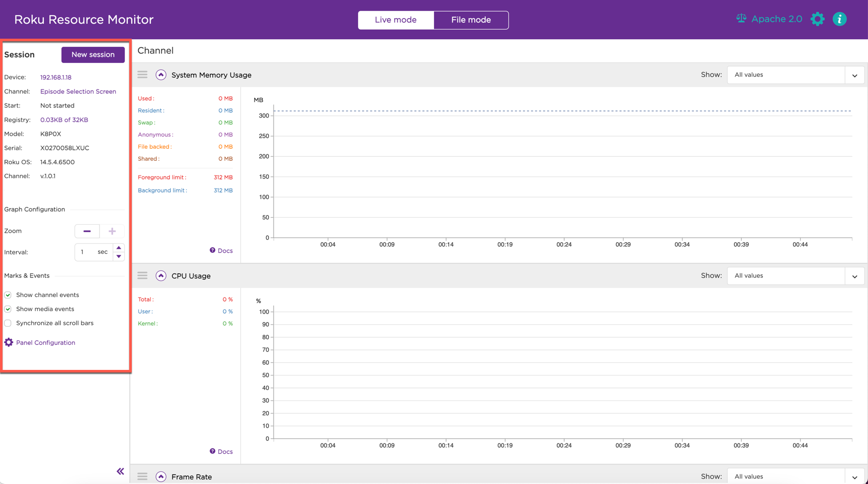Click the zoom in plus button
The height and width of the screenshot is (484, 868).
coord(112,231)
